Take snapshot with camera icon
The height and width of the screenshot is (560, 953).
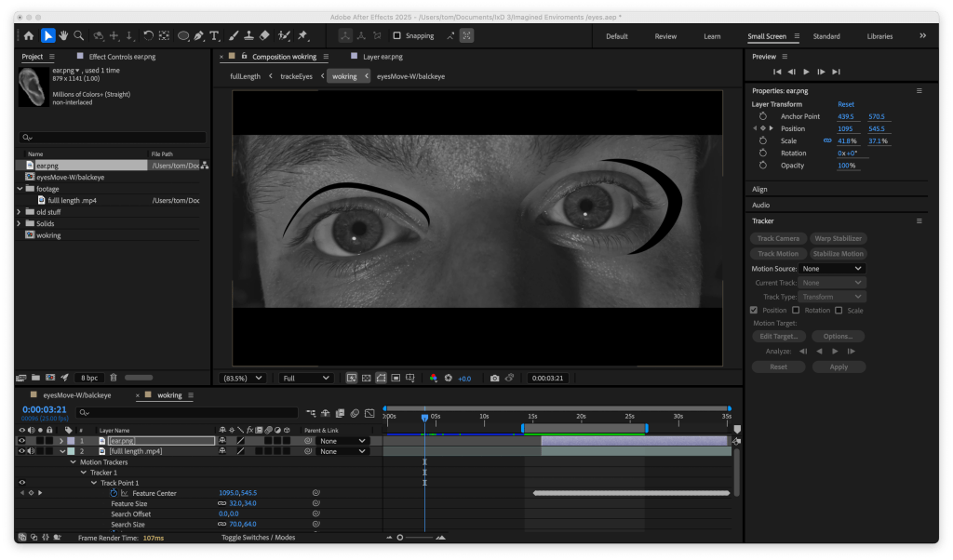pyautogui.click(x=494, y=379)
